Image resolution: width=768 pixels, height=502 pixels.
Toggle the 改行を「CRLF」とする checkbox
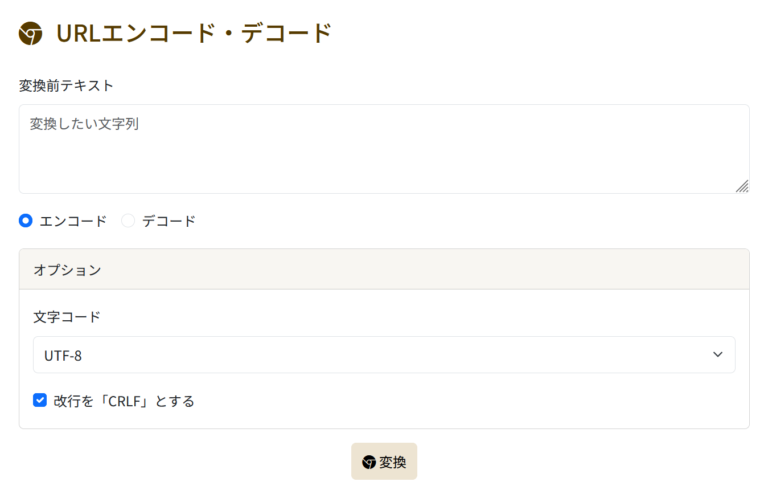point(40,401)
